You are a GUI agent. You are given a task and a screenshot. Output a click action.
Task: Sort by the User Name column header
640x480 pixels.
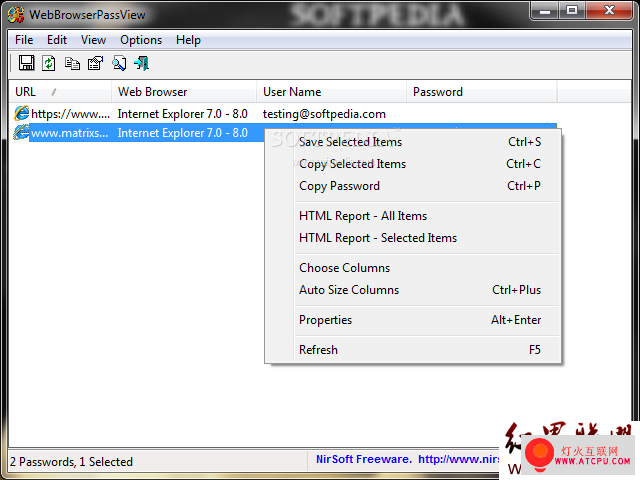[x=332, y=92]
